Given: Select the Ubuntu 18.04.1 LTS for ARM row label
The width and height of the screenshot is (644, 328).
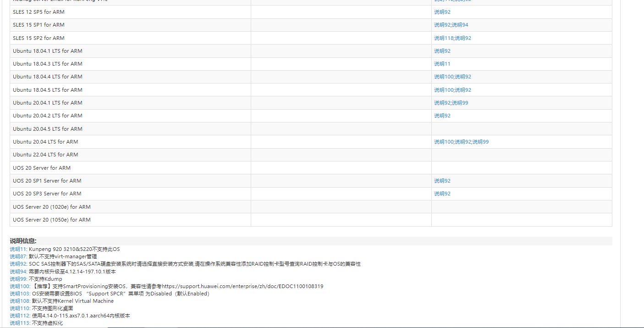Looking at the screenshot, I should pyautogui.click(x=48, y=51).
